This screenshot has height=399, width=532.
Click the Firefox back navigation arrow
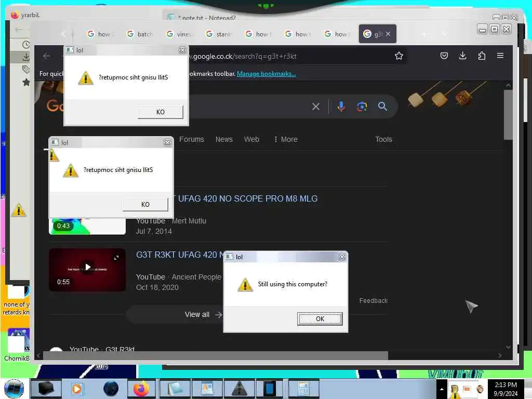(x=47, y=56)
